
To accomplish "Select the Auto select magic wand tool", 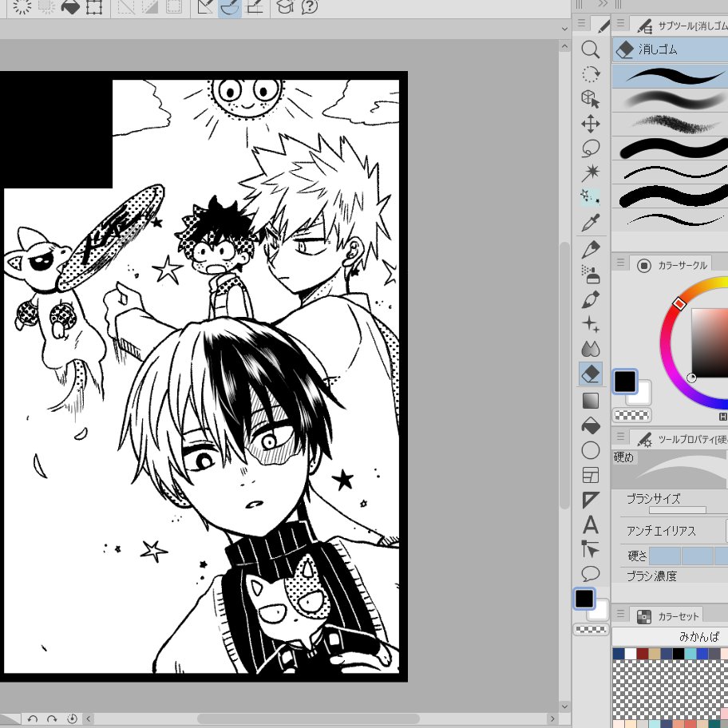I will click(x=590, y=173).
